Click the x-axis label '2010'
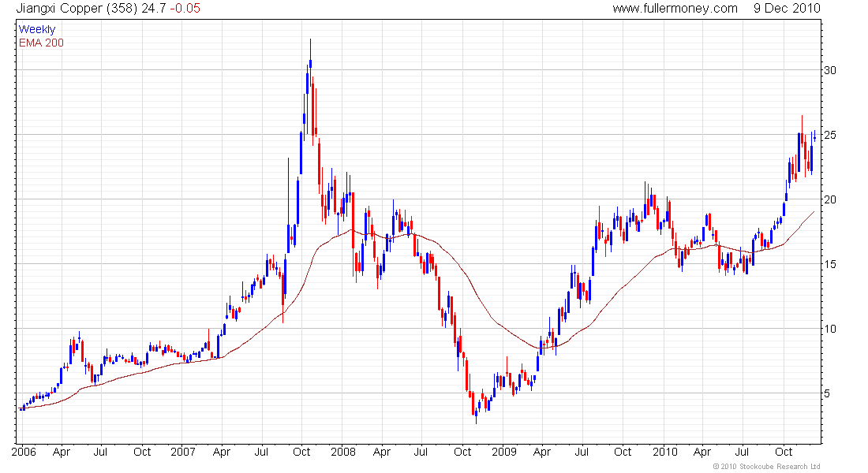Viewport: 868px width, 473px height. coord(665,452)
